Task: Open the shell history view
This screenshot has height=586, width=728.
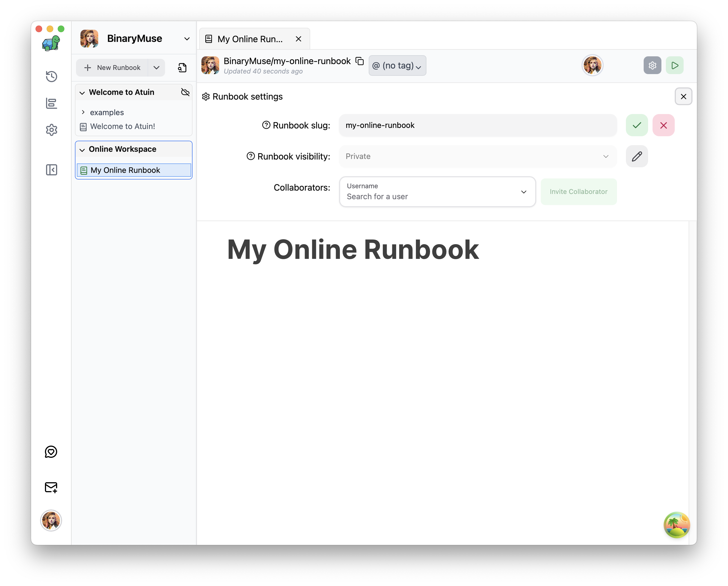Action: [51, 77]
